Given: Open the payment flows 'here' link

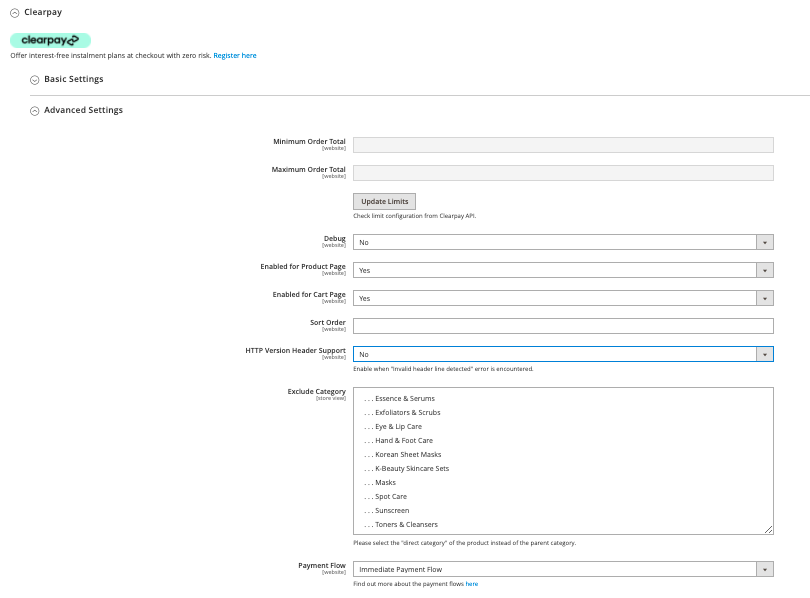Looking at the screenshot, I should coord(472,584).
